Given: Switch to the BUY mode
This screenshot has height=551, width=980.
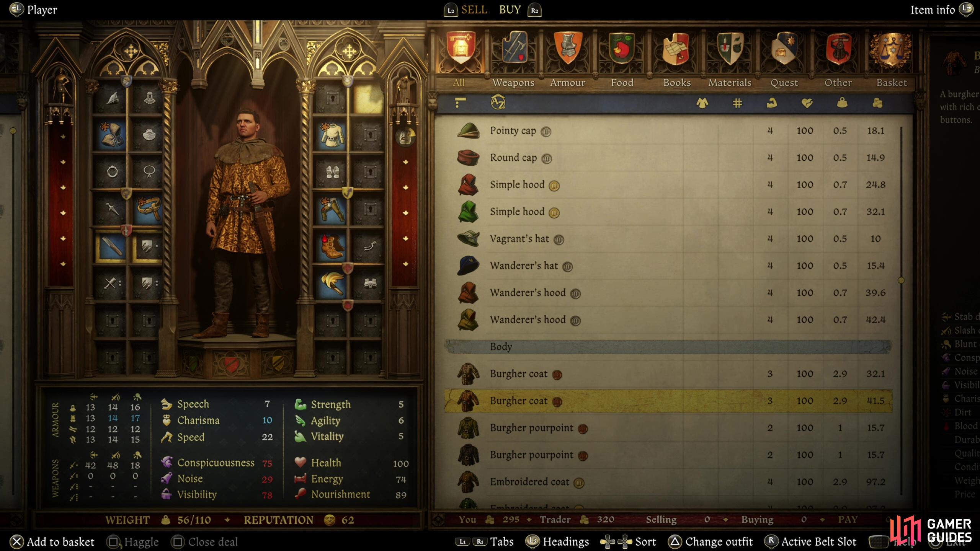Looking at the screenshot, I should point(510,10).
